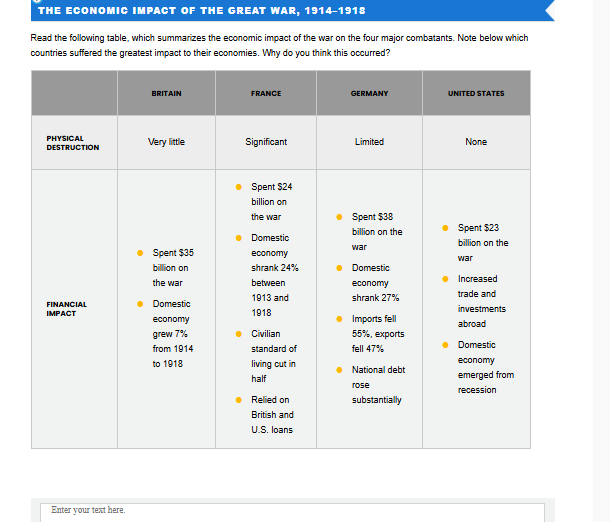Click Britain's 'Spent $35 billion on the war' bullet
This screenshot has width=610, height=522.
pos(170,267)
